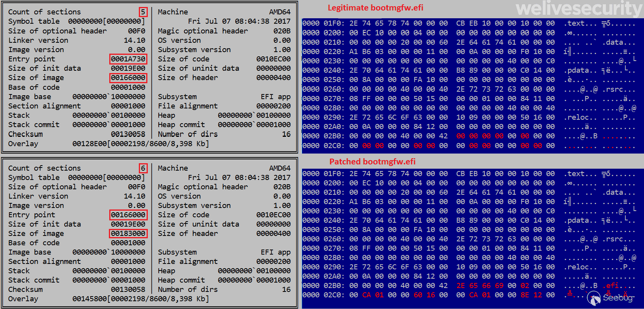This screenshot has width=644, height=309.
Task: Click 'Machine' label in legitimate header
Action: (173, 12)
